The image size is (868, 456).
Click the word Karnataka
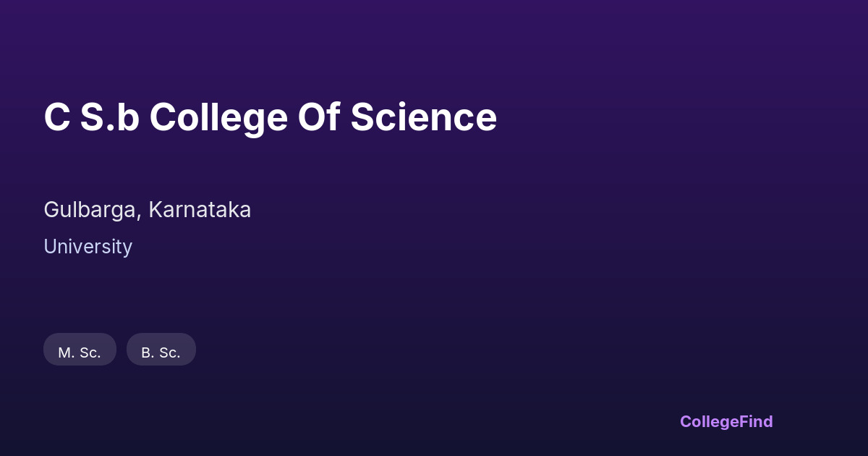pos(200,210)
